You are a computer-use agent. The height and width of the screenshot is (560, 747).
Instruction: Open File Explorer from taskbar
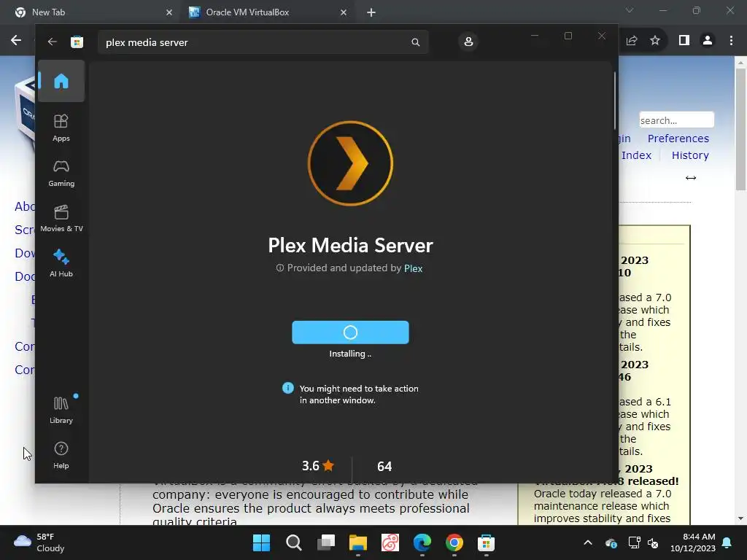[x=357, y=542]
